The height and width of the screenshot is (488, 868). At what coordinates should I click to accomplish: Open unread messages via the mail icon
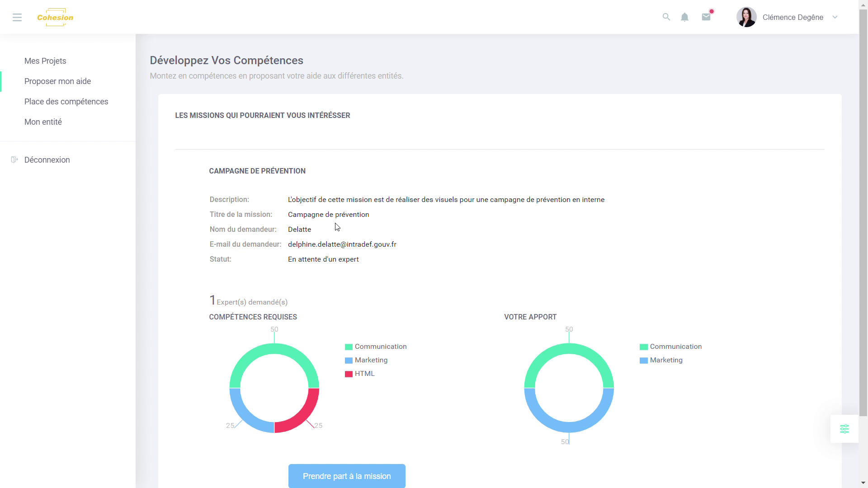click(706, 17)
